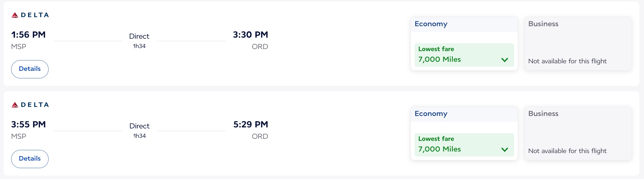Click the MSP airport code on the 1:56 PM flight
This screenshot has width=644, height=179.
pyautogui.click(x=19, y=47)
